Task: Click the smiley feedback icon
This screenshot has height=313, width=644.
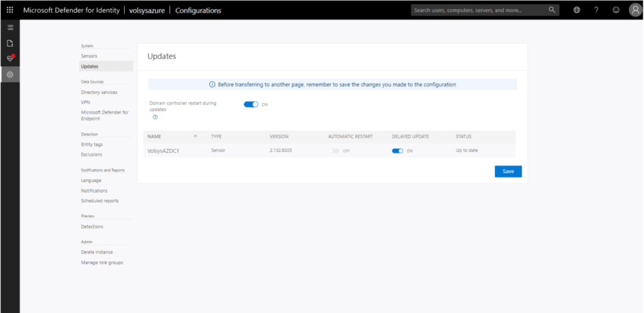Action: 616,10
